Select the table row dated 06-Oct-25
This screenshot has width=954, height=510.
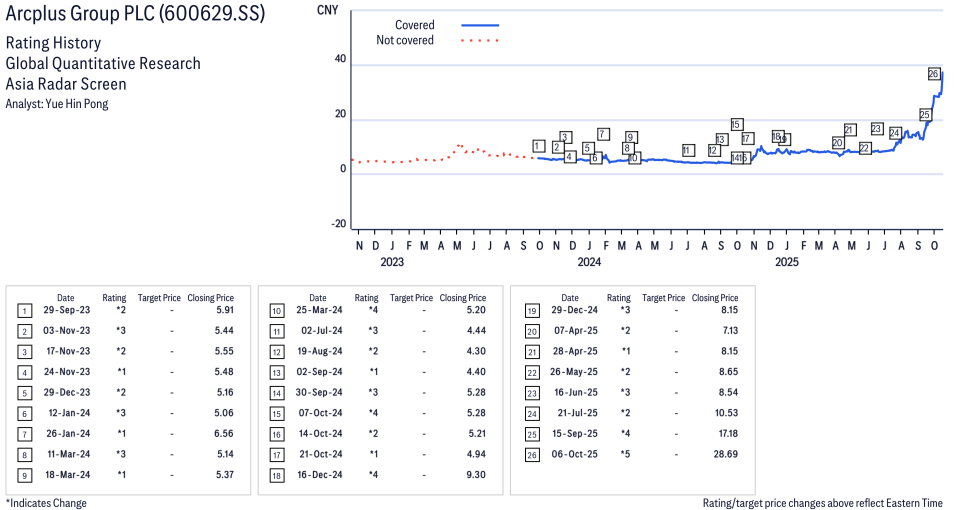(x=631, y=453)
